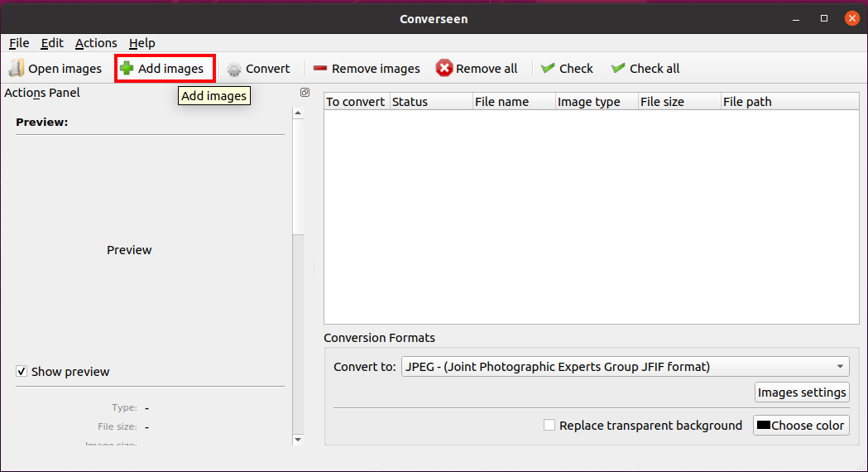Viewport: 868px width, 472px height.
Task: Maximize the Converseen window
Action: (823, 19)
